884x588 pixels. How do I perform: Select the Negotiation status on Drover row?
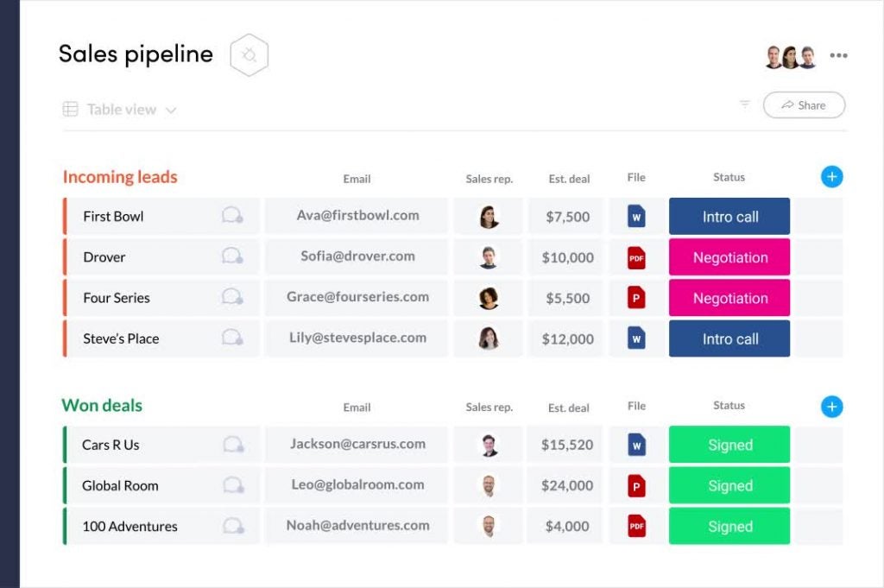pyautogui.click(x=729, y=257)
